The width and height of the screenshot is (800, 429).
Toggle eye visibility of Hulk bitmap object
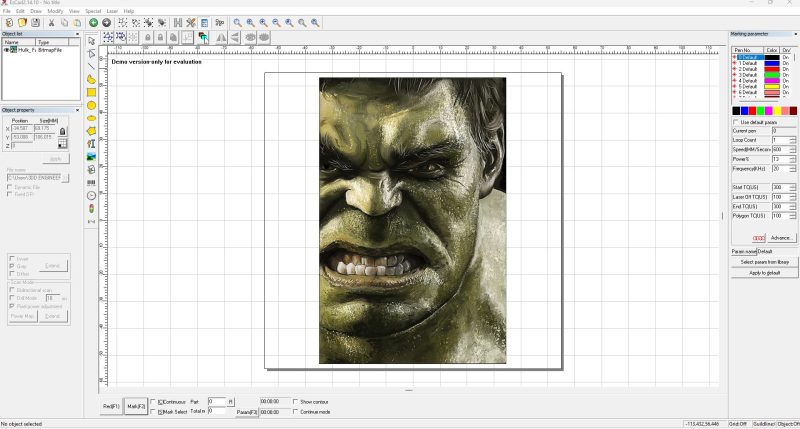(x=7, y=50)
